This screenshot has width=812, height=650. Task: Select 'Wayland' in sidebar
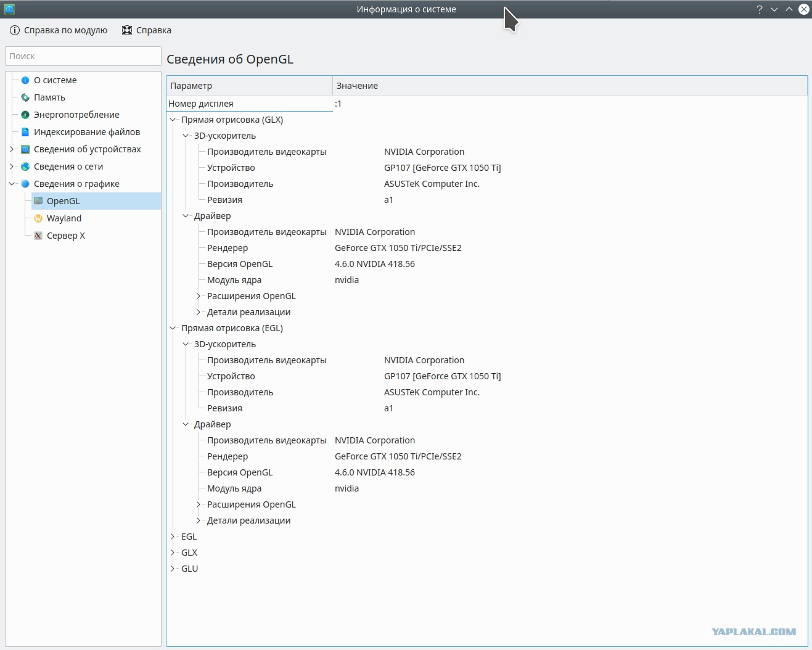click(64, 218)
